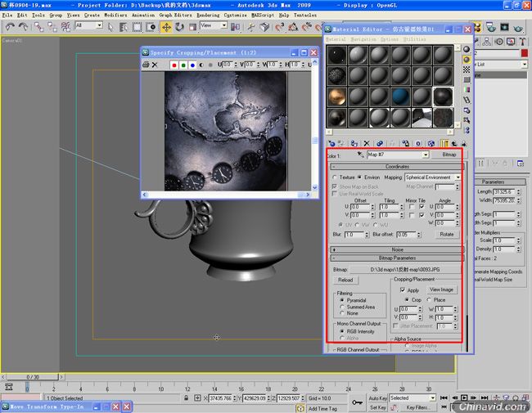Open the Customize menu

[x=235, y=16]
